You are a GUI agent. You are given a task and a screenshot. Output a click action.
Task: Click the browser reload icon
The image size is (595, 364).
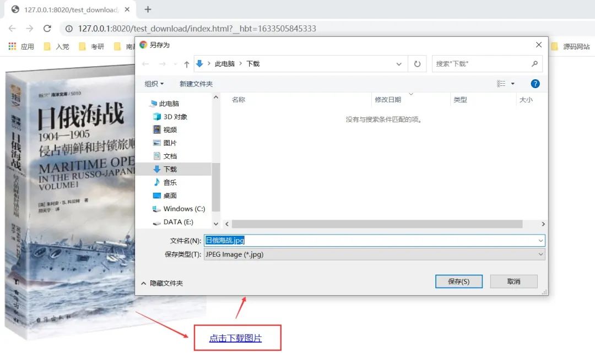47,29
